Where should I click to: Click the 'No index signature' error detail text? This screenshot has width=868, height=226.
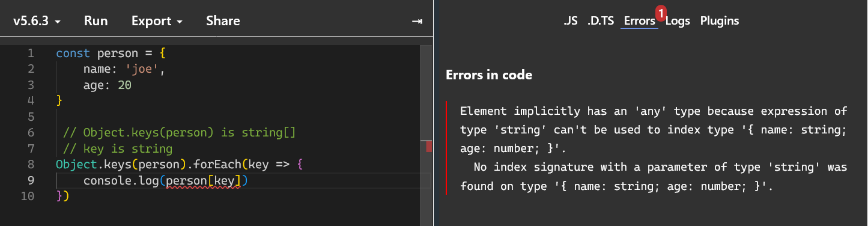[x=654, y=177]
